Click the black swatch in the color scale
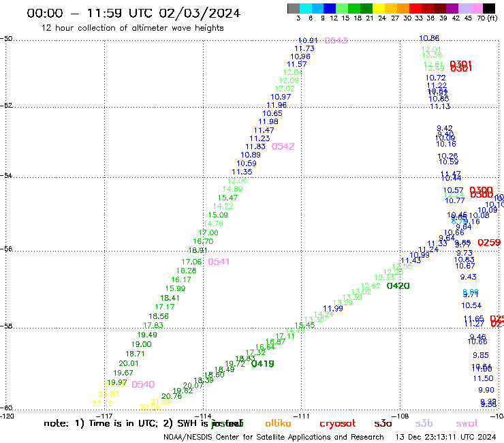The height and width of the screenshot is (443, 504). click(x=488, y=8)
